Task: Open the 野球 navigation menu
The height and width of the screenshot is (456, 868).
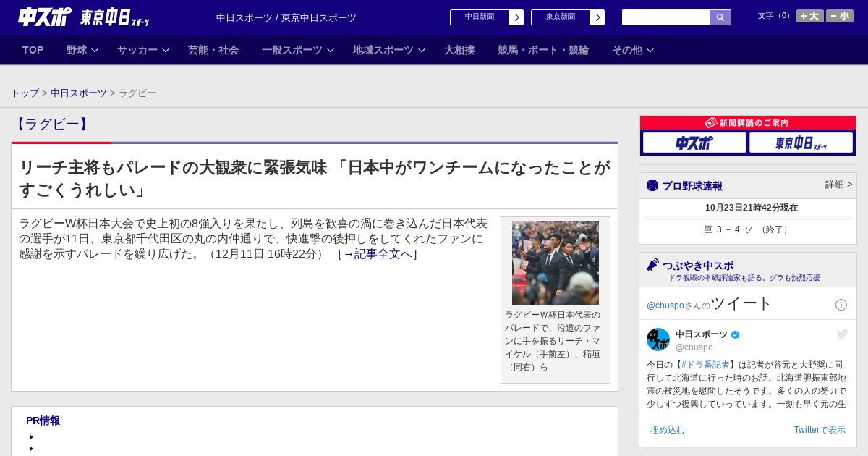Action: (77, 50)
